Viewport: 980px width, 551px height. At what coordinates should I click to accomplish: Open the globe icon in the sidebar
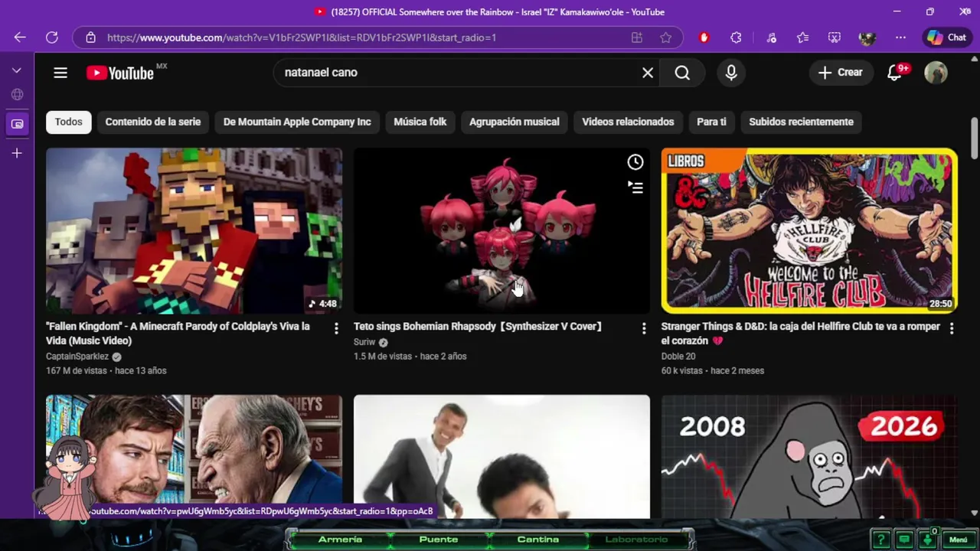17,95
